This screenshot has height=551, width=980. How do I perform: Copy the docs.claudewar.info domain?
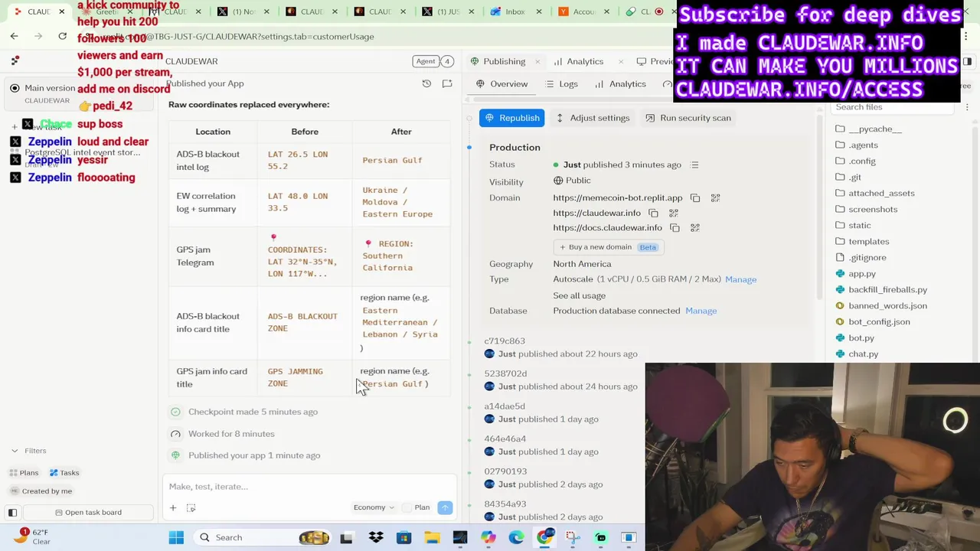point(675,227)
